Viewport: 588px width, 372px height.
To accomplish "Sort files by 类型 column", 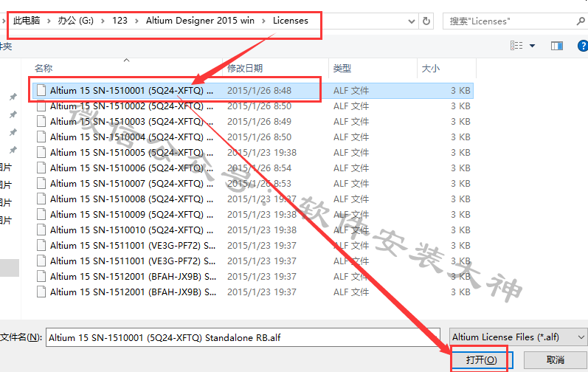I will point(342,68).
